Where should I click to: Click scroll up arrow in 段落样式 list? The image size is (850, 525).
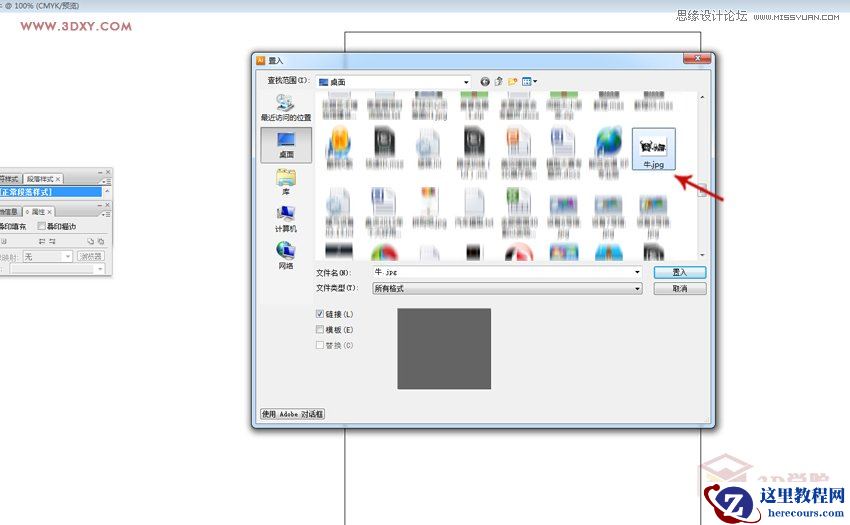pyautogui.click(x=107, y=191)
